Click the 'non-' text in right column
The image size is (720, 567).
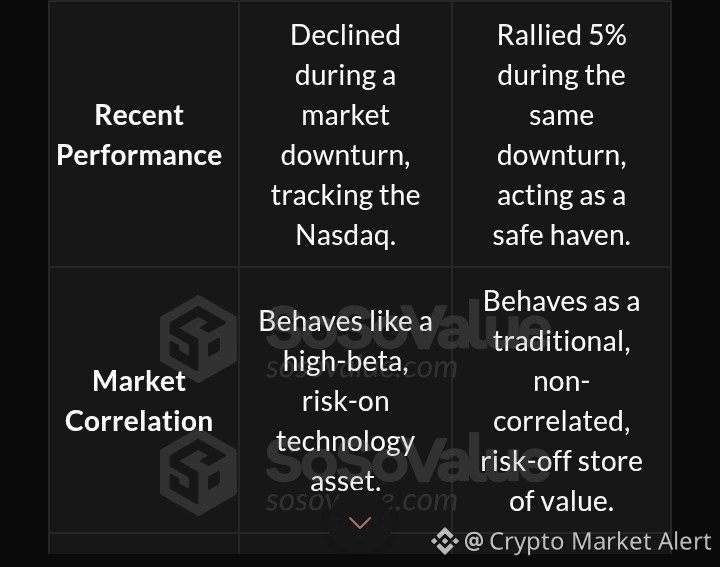point(561,381)
